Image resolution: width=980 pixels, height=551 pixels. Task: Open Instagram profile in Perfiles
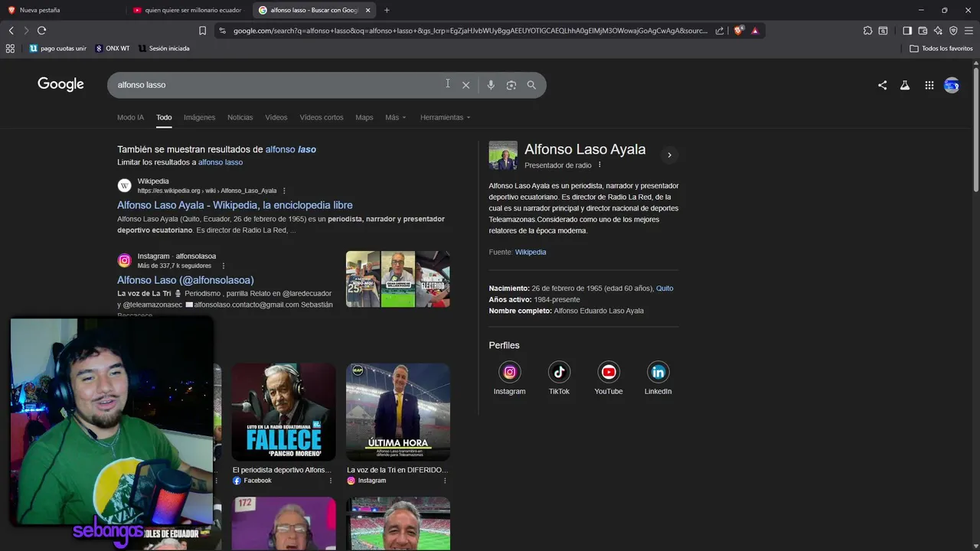[509, 378]
